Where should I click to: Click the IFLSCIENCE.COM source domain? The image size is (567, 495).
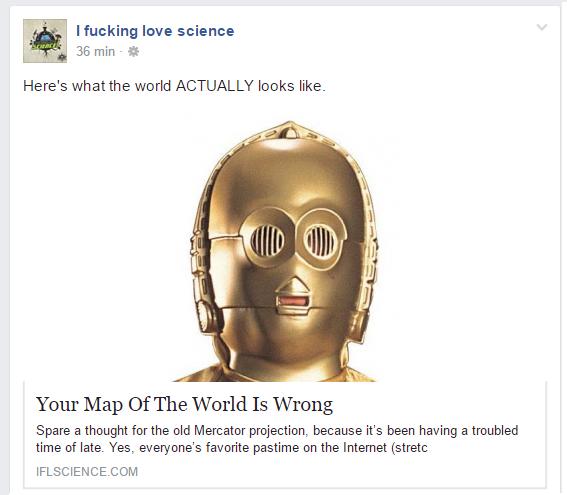click(x=87, y=471)
